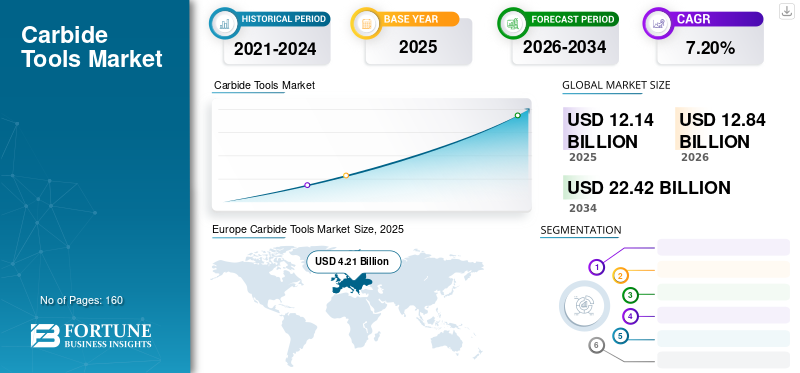Click the chart title 'Carbide Tools Market'
Screen dimensions: 800x373
click(x=264, y=85)
